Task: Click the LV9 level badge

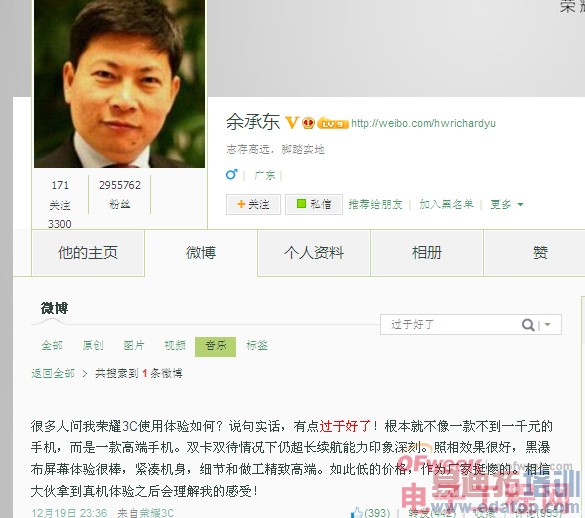Action: coord(332,124)
